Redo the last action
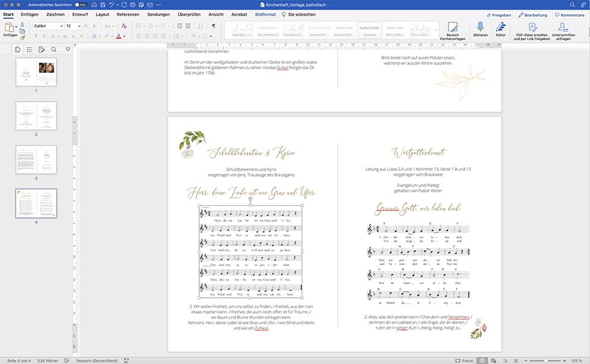 pyautogui.click(x=124, y=5)
